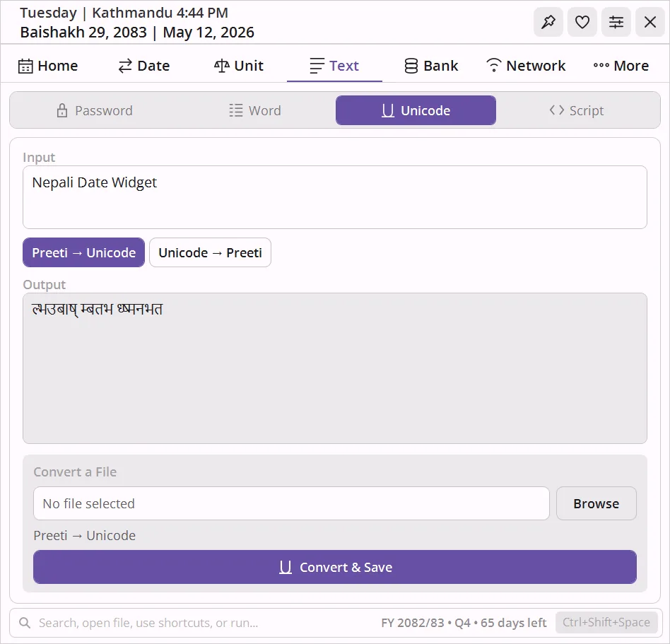This screenshot has height=644, width=670.
Task: Click the Output label
Action: (x=44, y=285)
